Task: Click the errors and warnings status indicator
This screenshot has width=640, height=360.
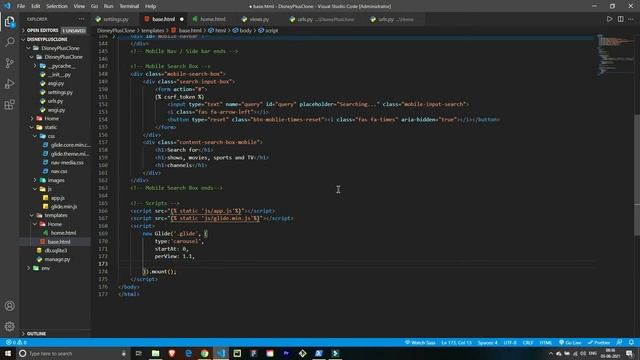Action: [x=16, y=342]
